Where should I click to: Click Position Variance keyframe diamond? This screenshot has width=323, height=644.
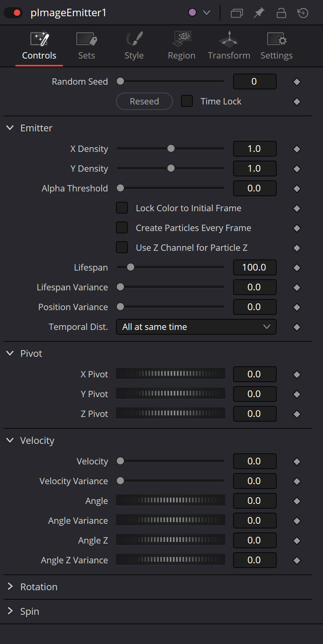tap(297, 307)
